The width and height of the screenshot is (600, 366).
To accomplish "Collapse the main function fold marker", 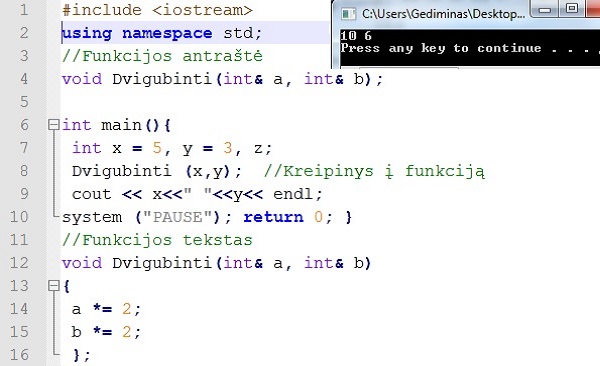I will 54,125.
